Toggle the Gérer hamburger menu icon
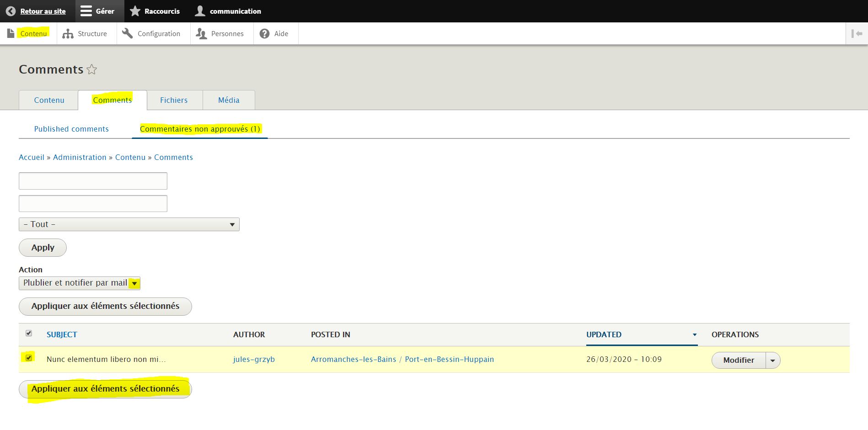 point(86,11)
